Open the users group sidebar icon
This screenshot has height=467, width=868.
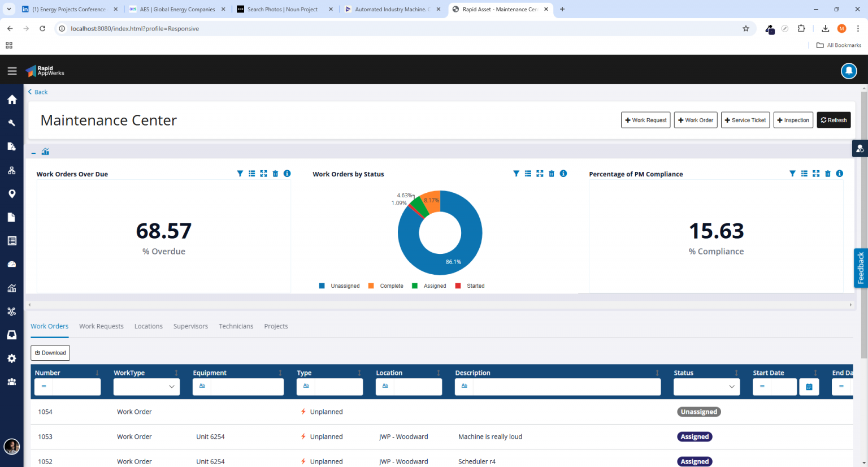12,382
